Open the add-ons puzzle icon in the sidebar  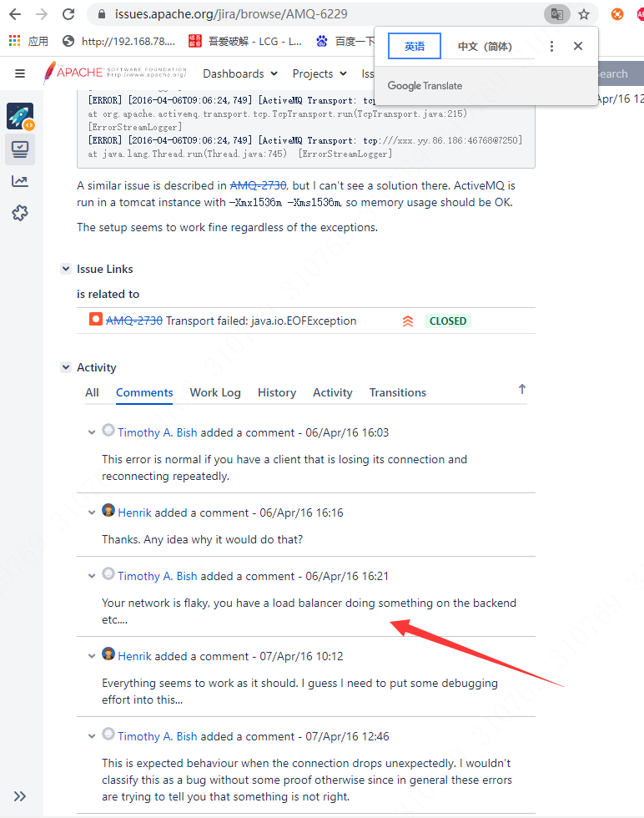click(x=20, y=213)
